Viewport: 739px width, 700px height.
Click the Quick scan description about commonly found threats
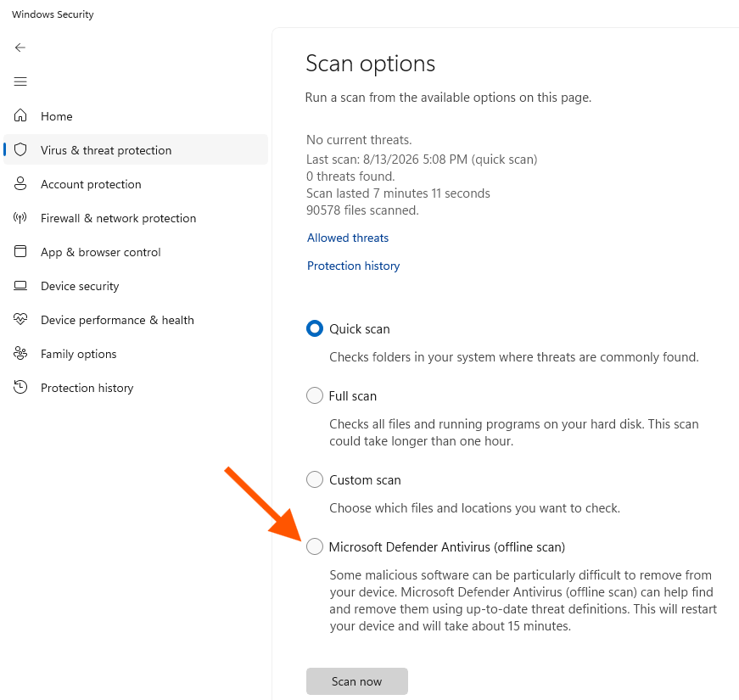[x=514, y=357]
